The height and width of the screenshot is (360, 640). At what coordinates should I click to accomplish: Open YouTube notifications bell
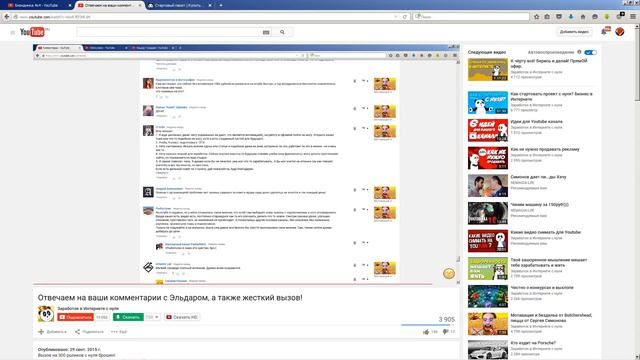(604, 31)
